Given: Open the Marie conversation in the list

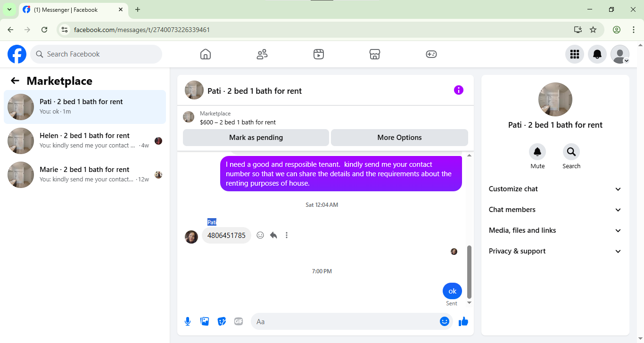Looking at the screenshot, I should (85, 175).
